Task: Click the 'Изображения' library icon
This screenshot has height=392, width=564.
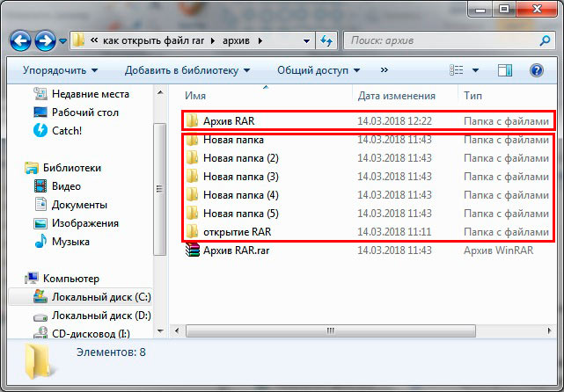Action: pos(40,223)
